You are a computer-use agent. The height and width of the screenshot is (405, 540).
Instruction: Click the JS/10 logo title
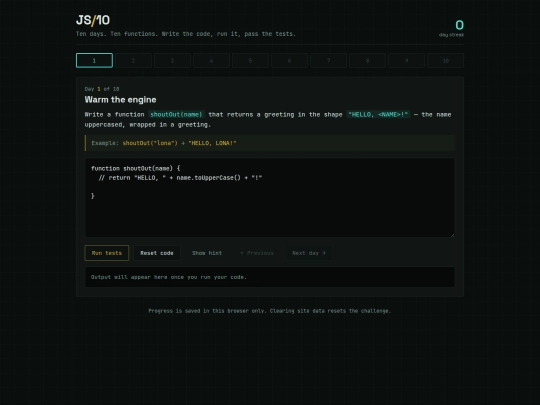click(x=93, y=20)
